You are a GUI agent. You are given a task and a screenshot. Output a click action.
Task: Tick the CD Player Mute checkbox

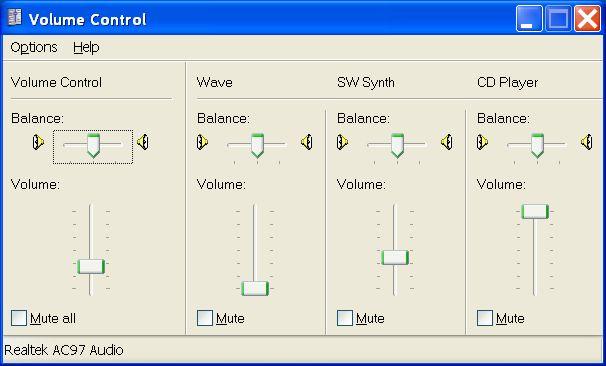pyautogui.click(x=485, y=318)
